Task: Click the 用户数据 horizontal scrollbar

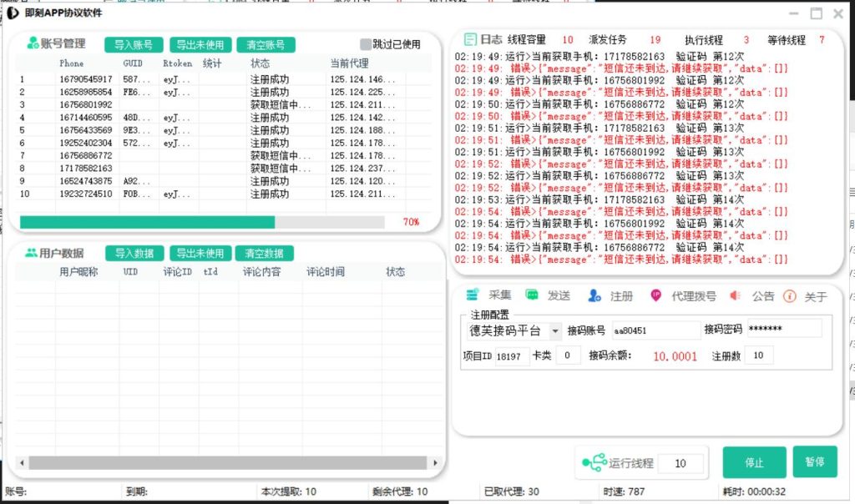Action: tap(225, 461)
